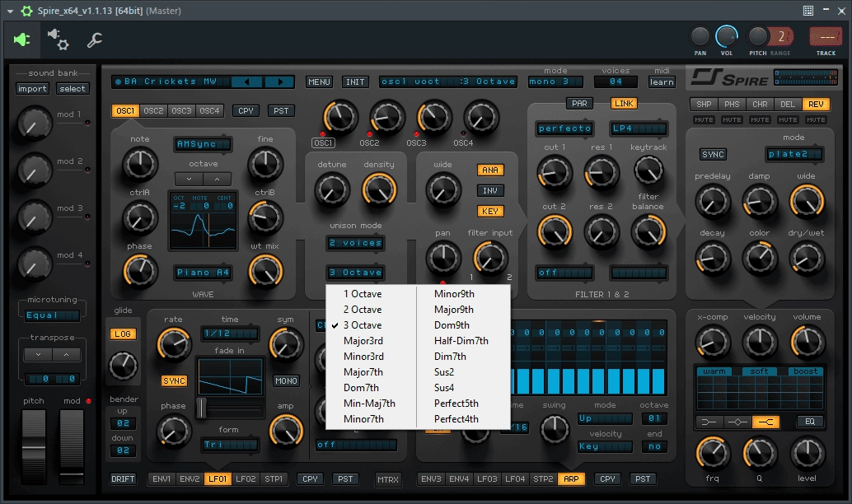
Task: Click the MENU button
Action: click(x=319, y=82)
